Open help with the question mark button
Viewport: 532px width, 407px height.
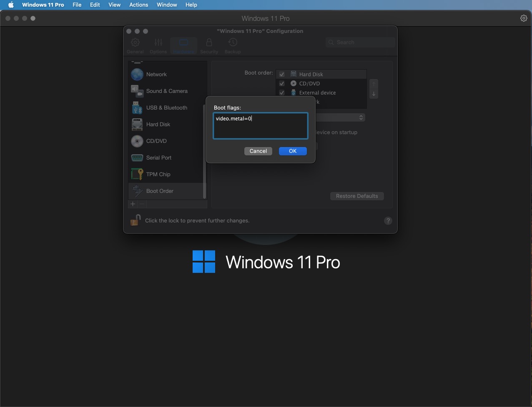coord(388,221)
